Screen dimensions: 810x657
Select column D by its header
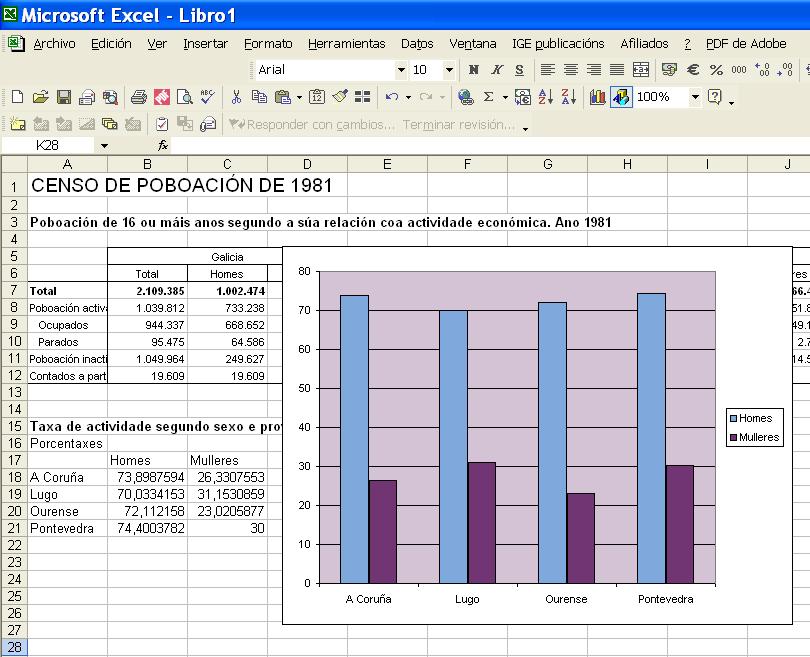click(x=307, y=164)
